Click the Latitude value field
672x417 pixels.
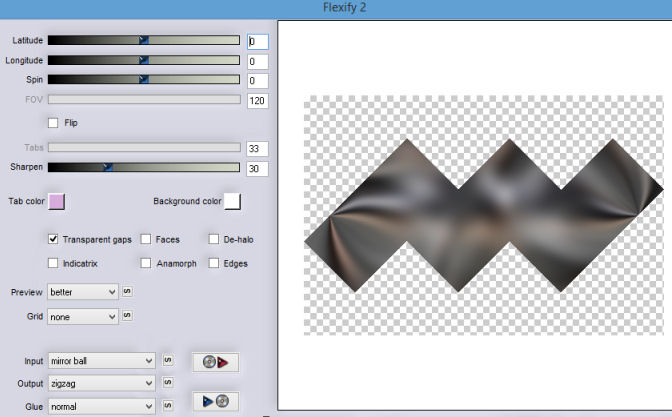click(258, 42)
